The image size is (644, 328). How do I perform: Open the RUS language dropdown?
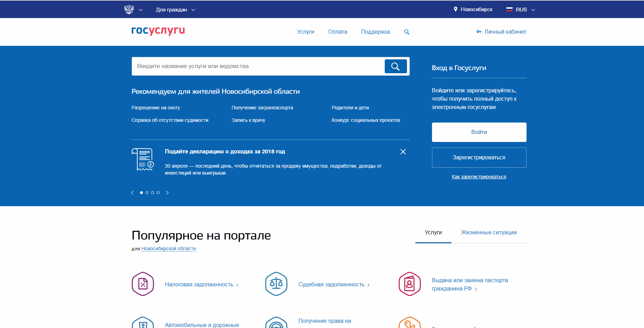point(525,10)
